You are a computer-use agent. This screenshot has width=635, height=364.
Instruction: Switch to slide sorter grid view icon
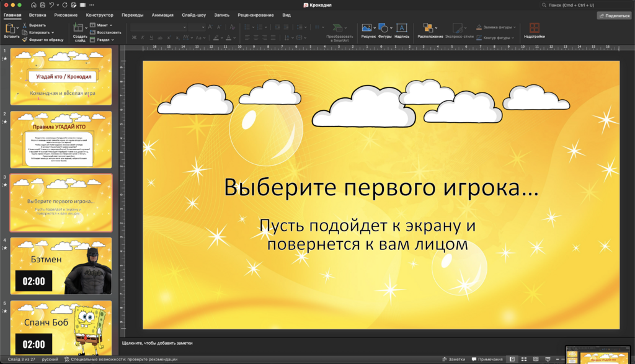pyautogui.click(x=523, y=359)
